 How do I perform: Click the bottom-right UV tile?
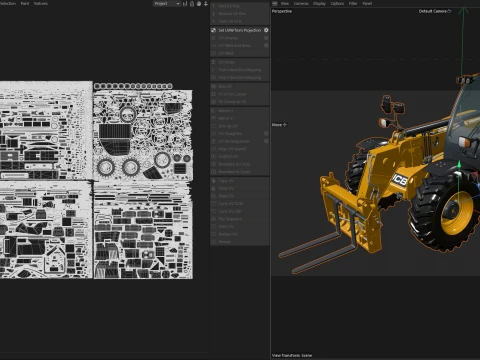point(143,230)
